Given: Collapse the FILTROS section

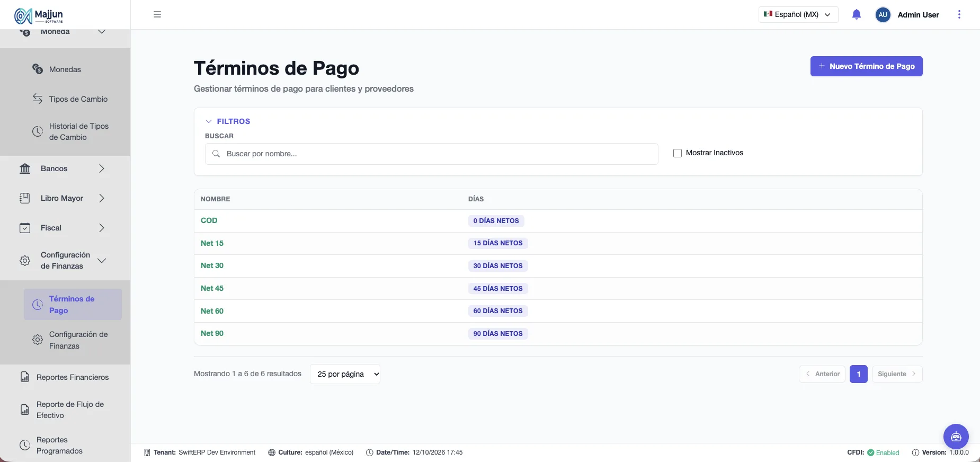Looking at the screenshot, I should pyautogui.click(x=228, y=121).
